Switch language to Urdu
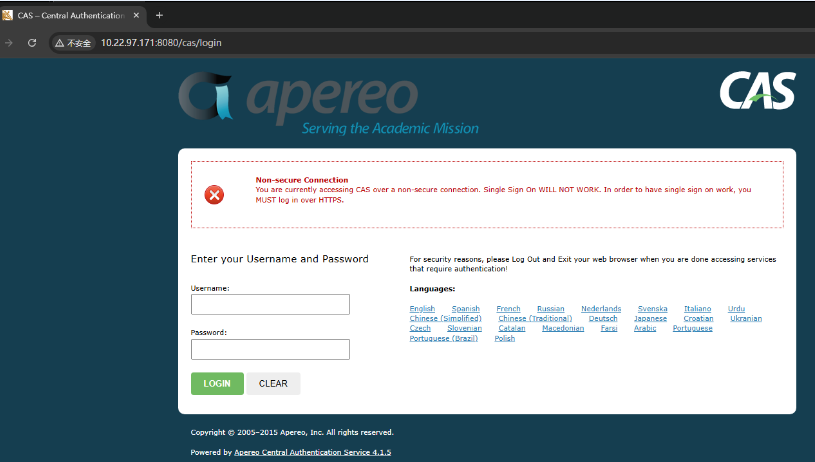Image resolution: width=815 pixels, height=462 pixels. [736, 309]
